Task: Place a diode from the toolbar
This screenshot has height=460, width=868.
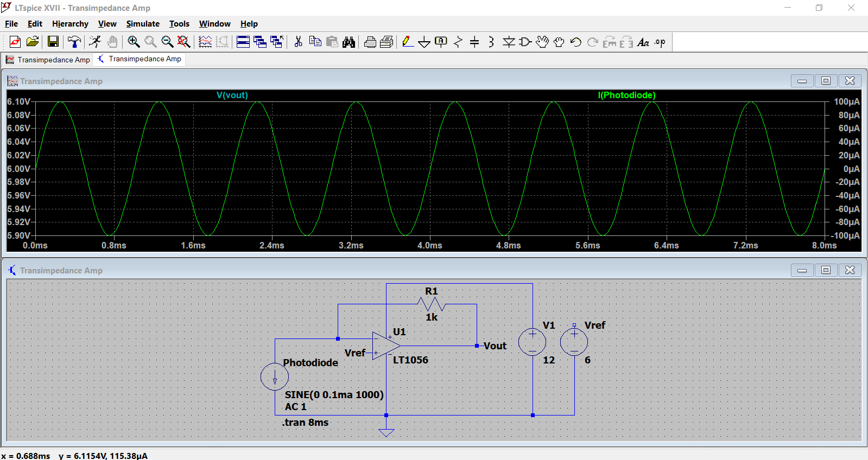Action: coord(509,42)
